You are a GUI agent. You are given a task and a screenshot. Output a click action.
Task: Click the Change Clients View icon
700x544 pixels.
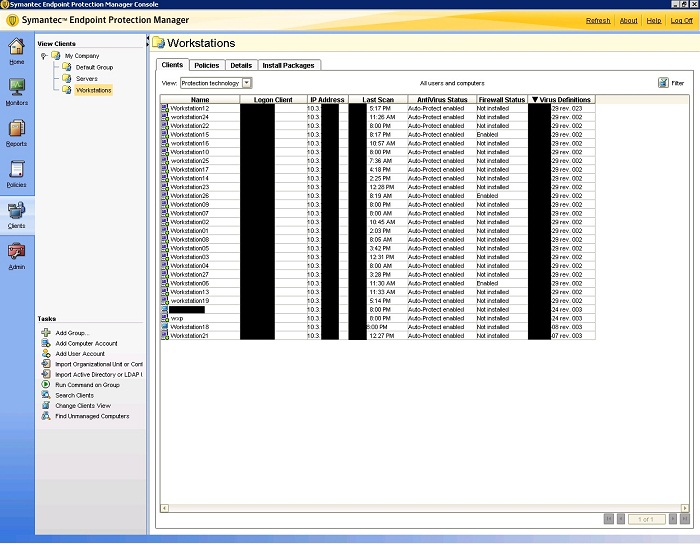coord(46,405)
